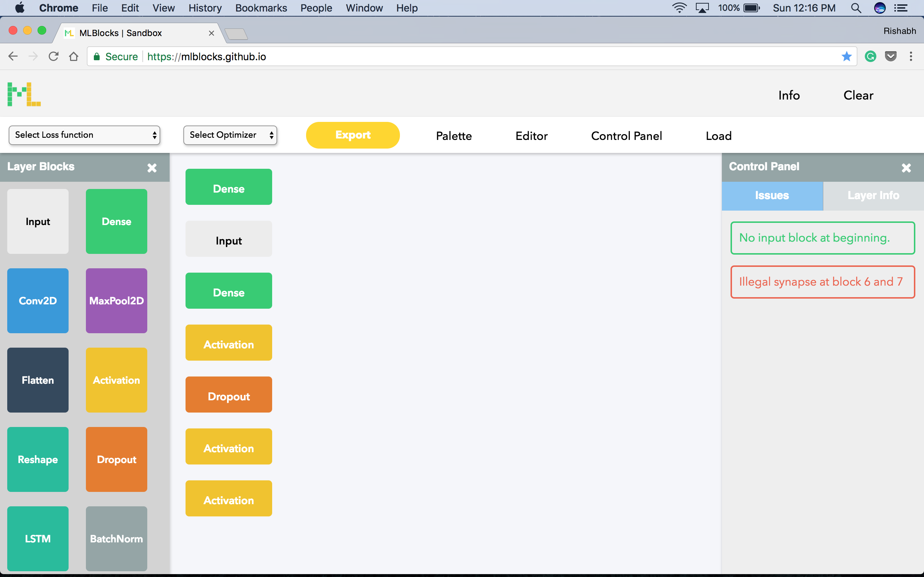Switch to the Layer Info tab
924x577 pixels.
[x=873, y=195]
